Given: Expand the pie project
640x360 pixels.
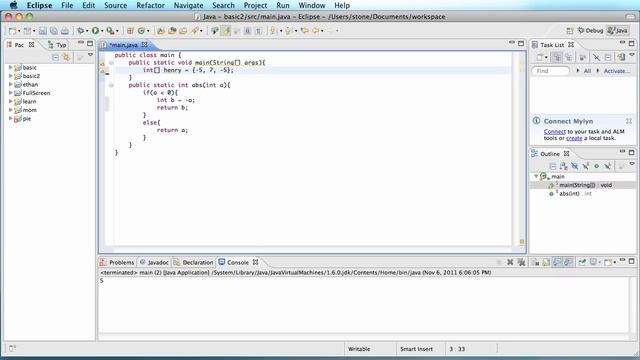Looking at the screenshot, I should [x=11, y=118].
